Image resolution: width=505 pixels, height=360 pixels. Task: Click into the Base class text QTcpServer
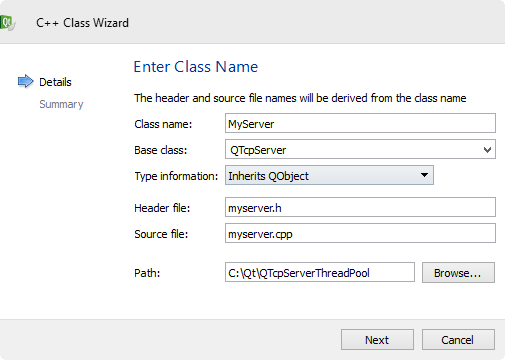click(258, 150)
